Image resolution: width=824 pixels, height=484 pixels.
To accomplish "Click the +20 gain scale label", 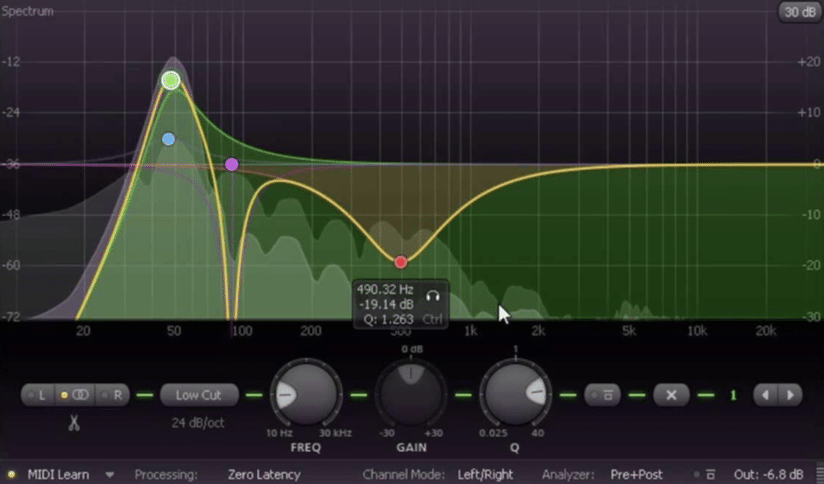I will click(x=809, y=61).
